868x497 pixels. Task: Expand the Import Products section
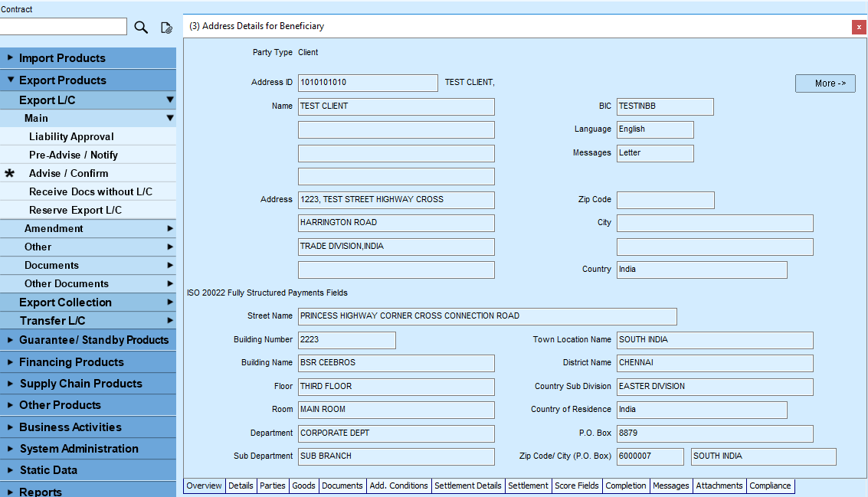(88, 58)
